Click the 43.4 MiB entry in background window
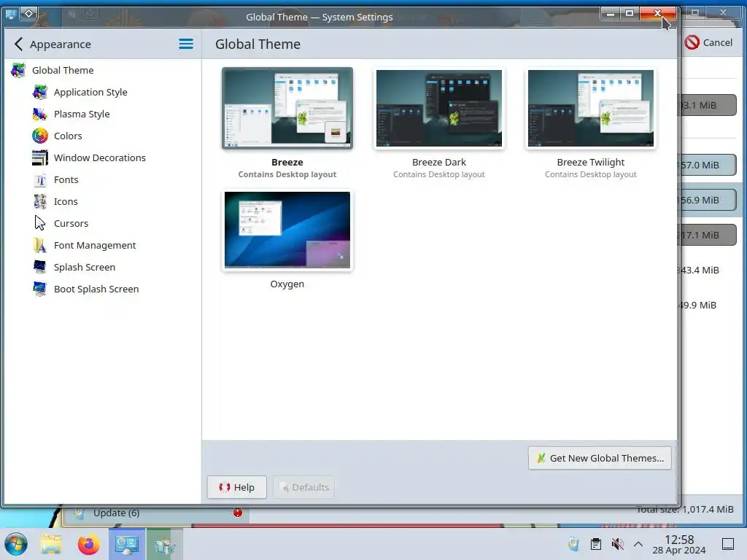747x560 pixels. [698, 270]
